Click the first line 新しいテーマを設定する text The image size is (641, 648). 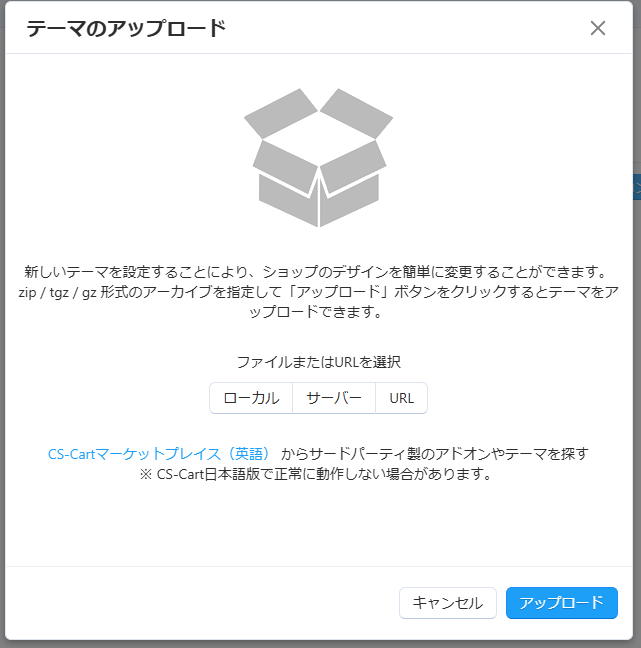315,272
